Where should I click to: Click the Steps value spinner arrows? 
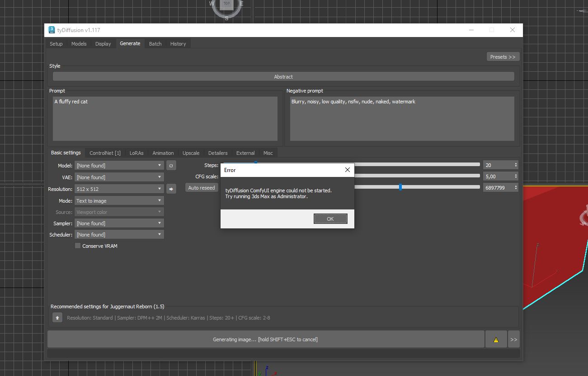516,165
